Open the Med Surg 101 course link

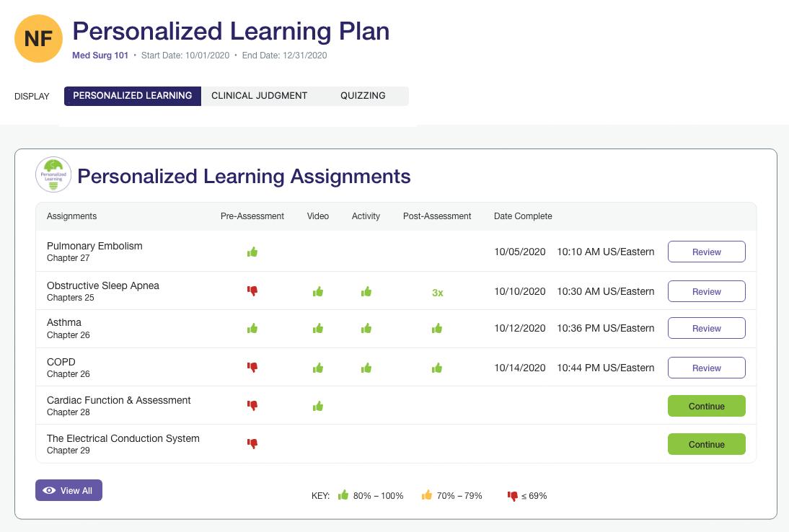pyautogui.click(x=100, y=56)
